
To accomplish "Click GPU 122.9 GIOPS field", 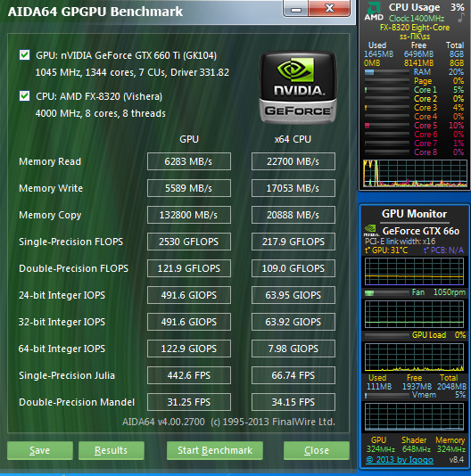I will pos(189,349).
